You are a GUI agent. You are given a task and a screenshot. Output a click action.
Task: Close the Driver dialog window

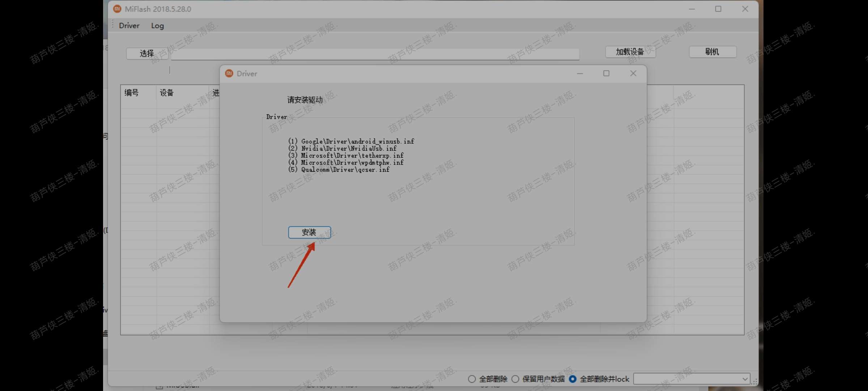click(633, 73)
